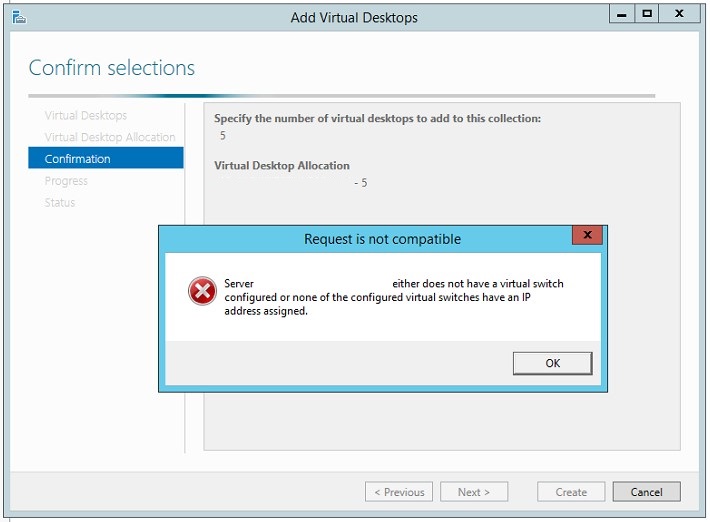Click the Next > button

[474, 492]
